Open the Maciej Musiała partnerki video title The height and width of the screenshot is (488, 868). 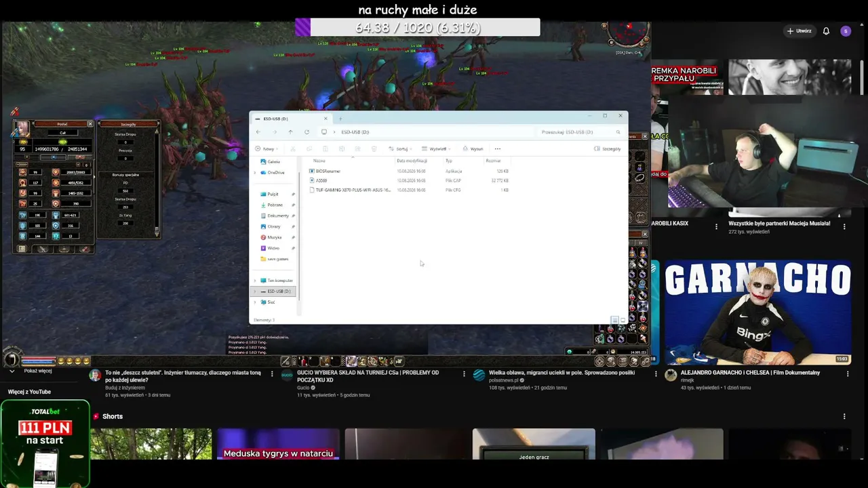[779, 224]
